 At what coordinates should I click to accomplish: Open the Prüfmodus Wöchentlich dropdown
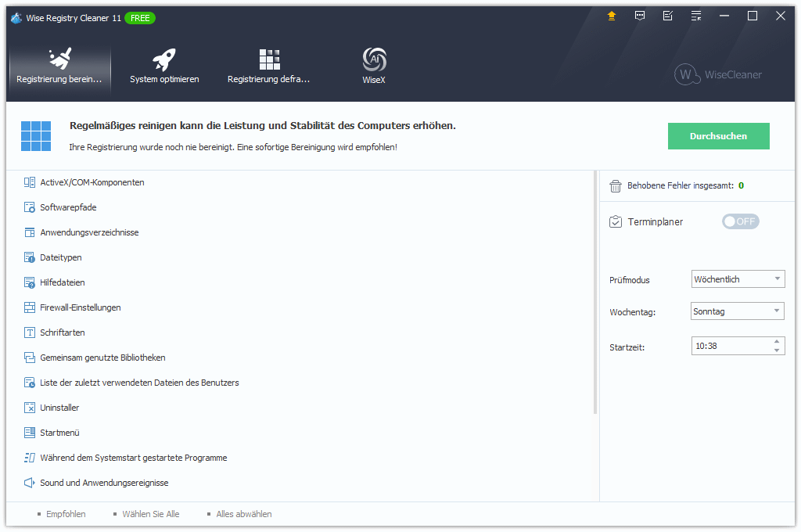738,279
